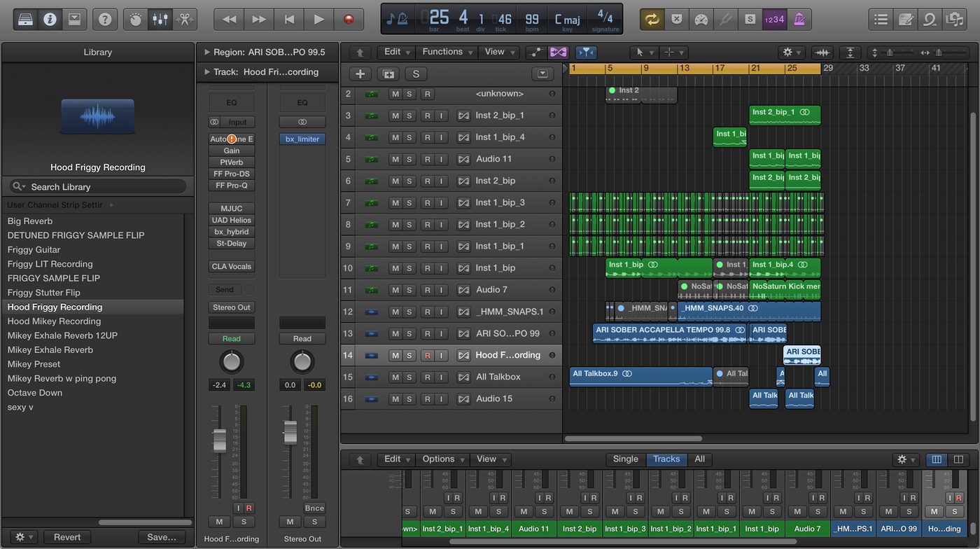980x549 pixels.
Task: Add a new track with plus button
Action: pos(360,74)
